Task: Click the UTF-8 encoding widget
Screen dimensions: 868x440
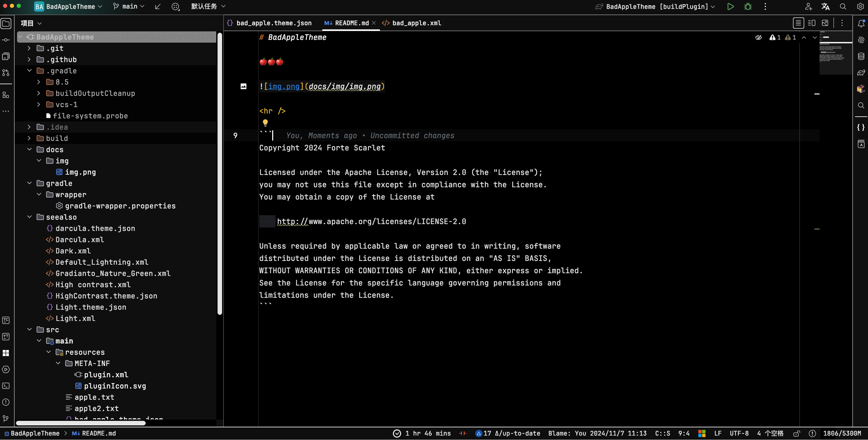Action: 739,434
